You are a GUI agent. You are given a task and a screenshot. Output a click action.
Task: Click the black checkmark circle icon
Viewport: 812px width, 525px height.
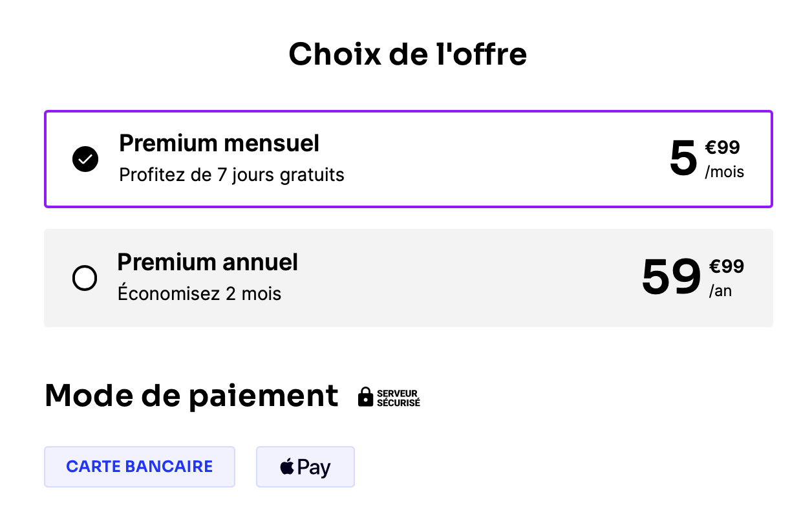pos(85,159)
